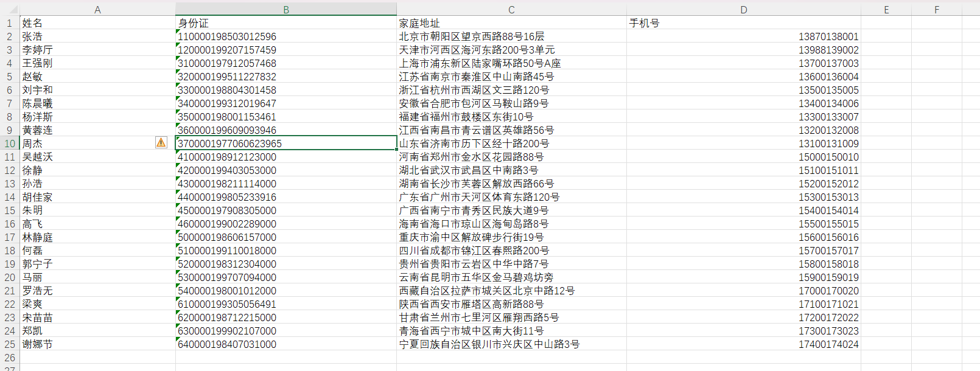Screen dimensions: 980x371
Task: Select name cell 徐静
Action: [x=97, y=170]
